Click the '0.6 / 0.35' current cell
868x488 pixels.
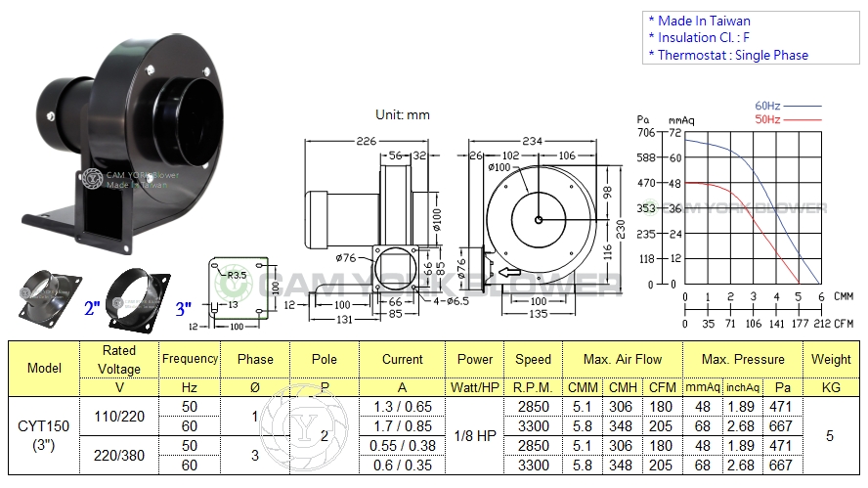tap(403, 465)
